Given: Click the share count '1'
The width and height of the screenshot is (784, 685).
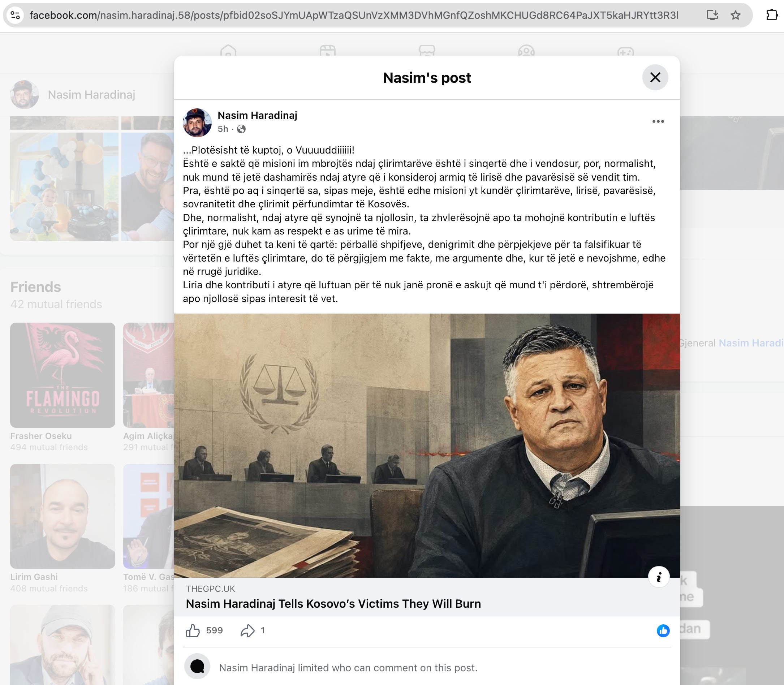Looking at the screenshot, I should [263, 631].
